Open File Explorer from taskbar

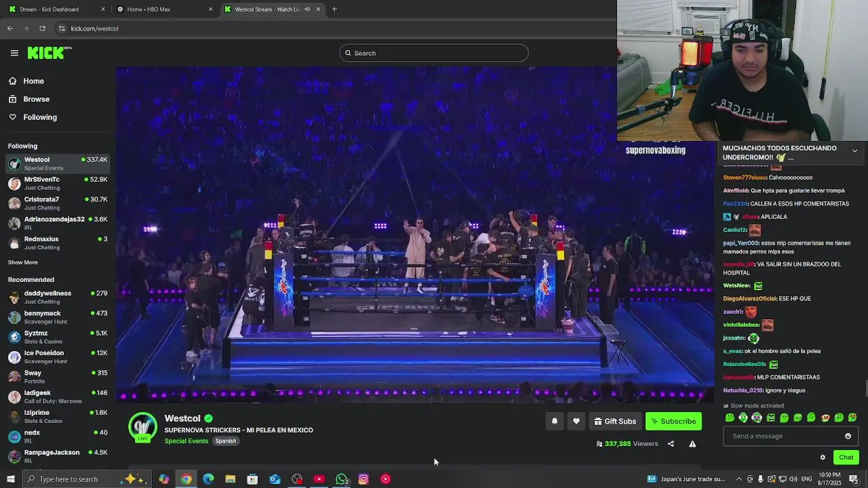(x=231, y=479)
